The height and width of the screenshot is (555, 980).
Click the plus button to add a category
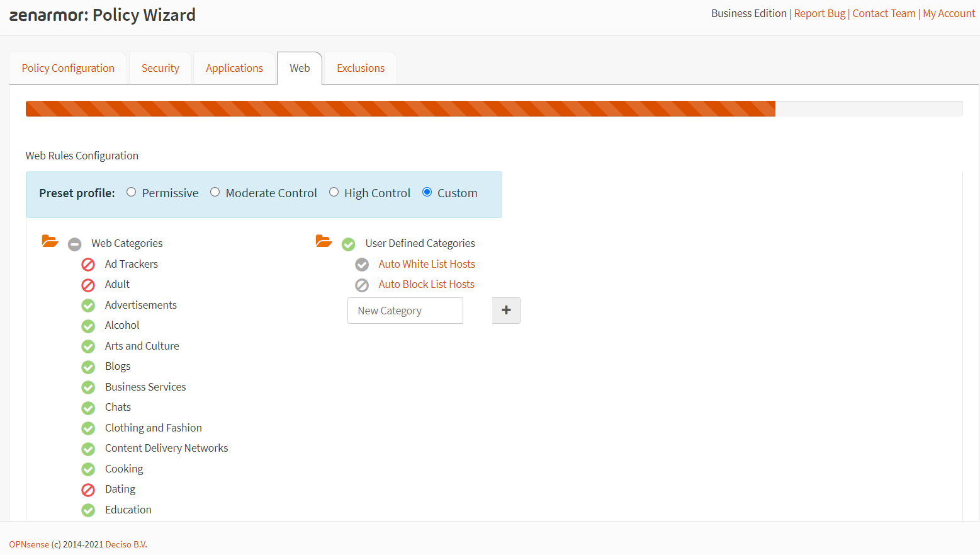pos(506,310)
